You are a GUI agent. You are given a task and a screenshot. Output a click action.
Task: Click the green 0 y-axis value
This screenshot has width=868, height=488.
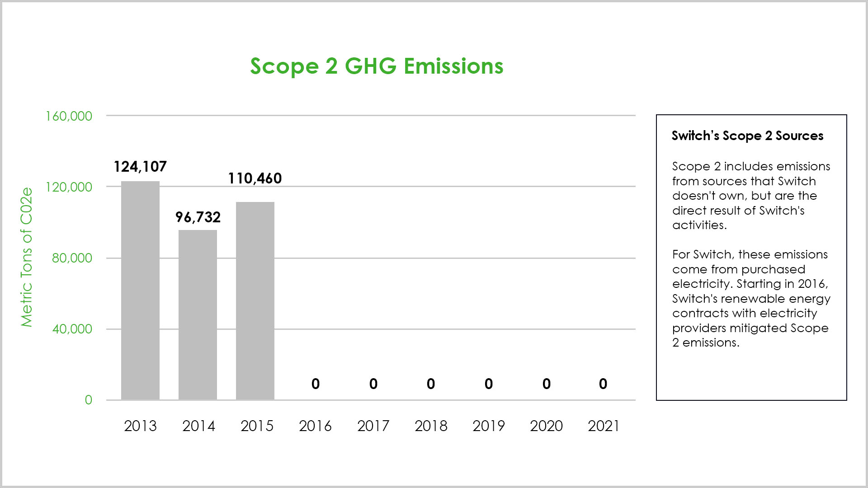[89, 400]
